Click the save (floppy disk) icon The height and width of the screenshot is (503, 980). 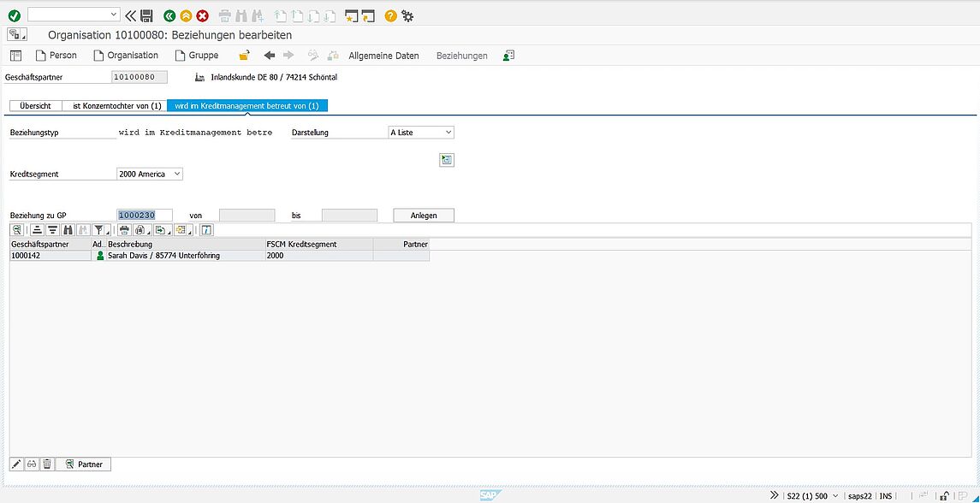tap(147, 15)
